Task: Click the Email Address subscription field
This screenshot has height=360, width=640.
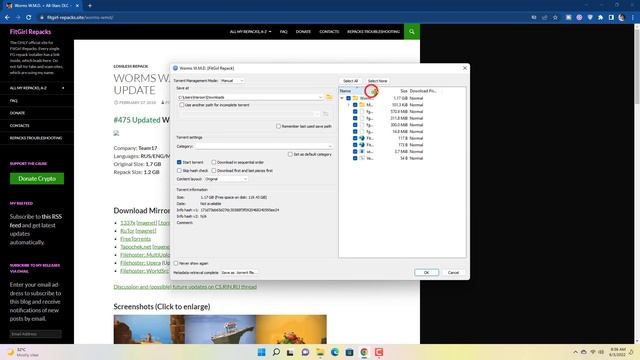Action: click(x=36, y=334)
